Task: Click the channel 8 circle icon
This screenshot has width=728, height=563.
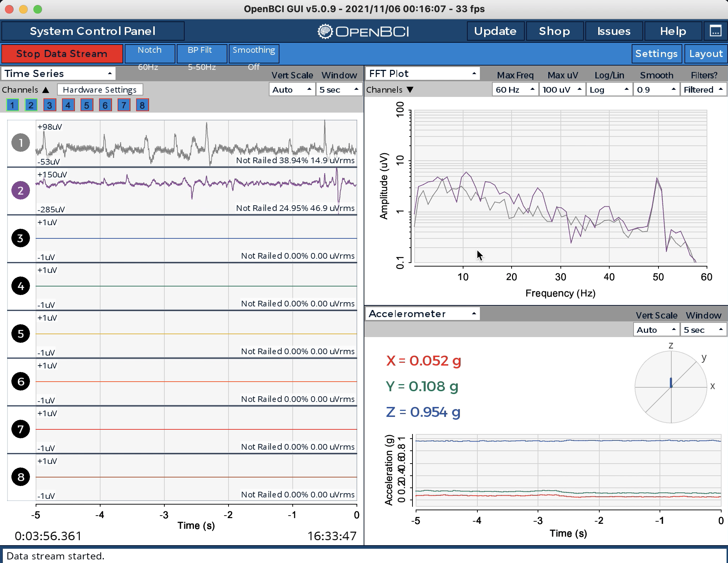Action: pyautogui.click(x=21, y=477)
